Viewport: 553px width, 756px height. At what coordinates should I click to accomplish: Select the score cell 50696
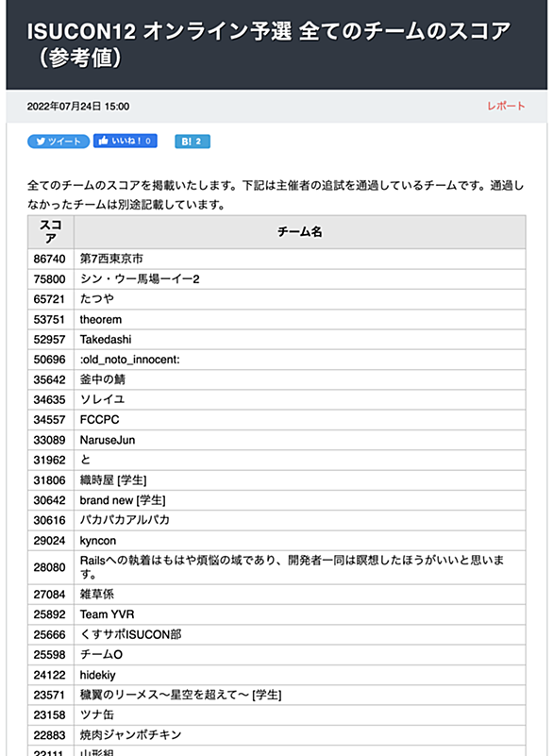point(51,360)
